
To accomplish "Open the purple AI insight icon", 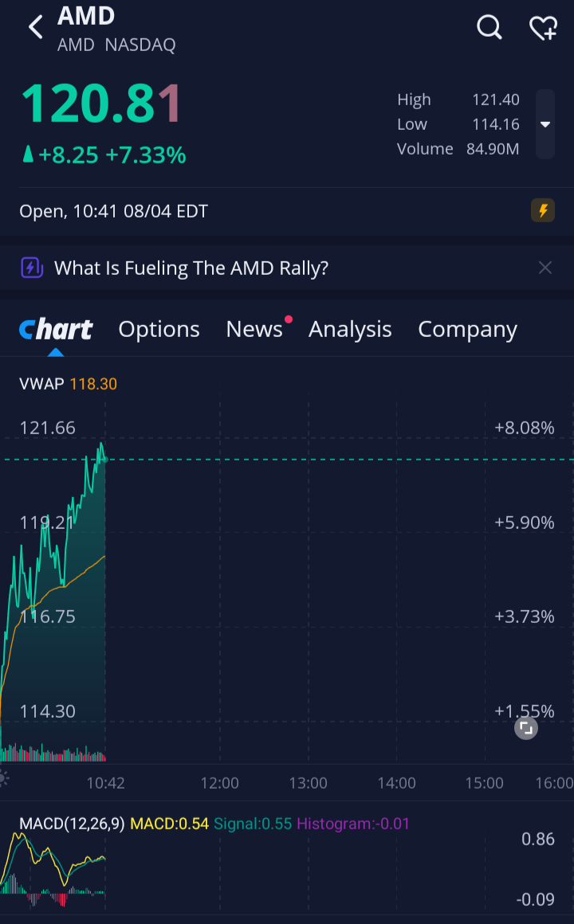I will point(32,268).
